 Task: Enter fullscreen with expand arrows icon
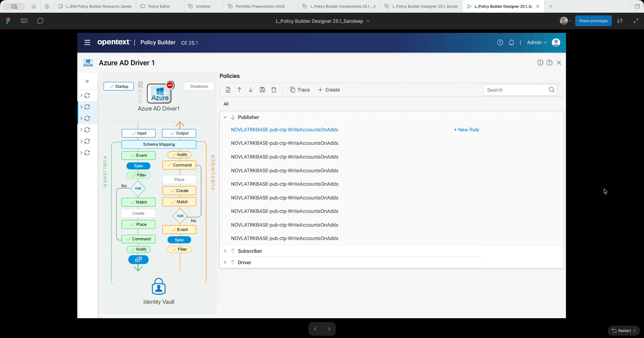tap(636, 21)
